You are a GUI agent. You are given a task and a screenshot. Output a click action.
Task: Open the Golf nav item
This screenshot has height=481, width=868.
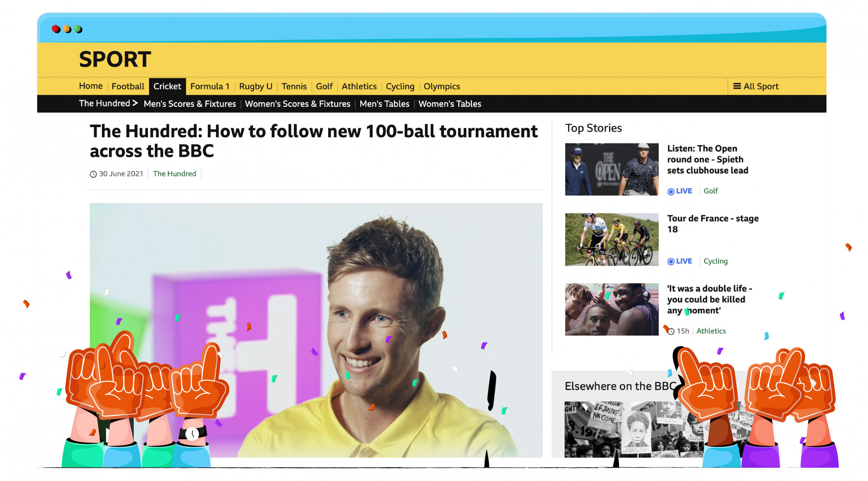click(x=324, y=86)
